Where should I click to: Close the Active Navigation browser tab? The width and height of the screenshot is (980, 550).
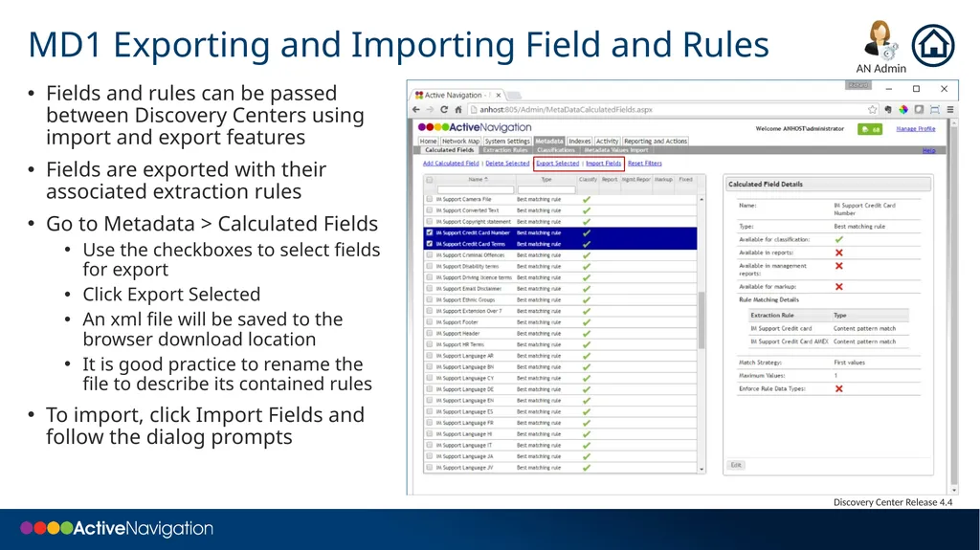pos(498,96)
